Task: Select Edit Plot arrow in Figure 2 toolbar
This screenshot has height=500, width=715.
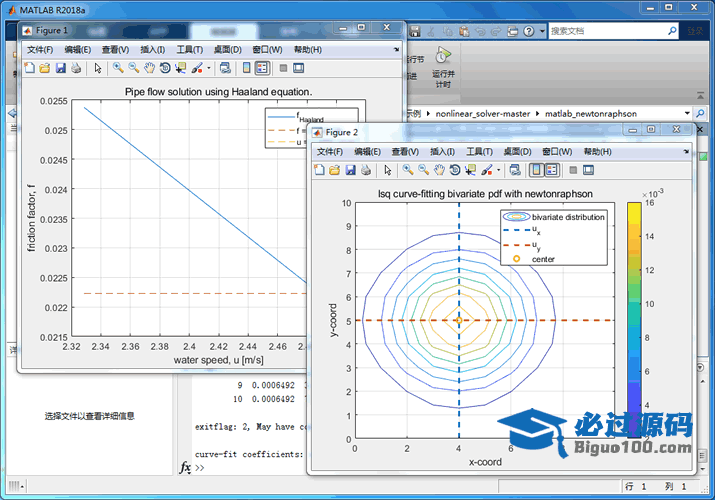Action: tap(388, 170)
